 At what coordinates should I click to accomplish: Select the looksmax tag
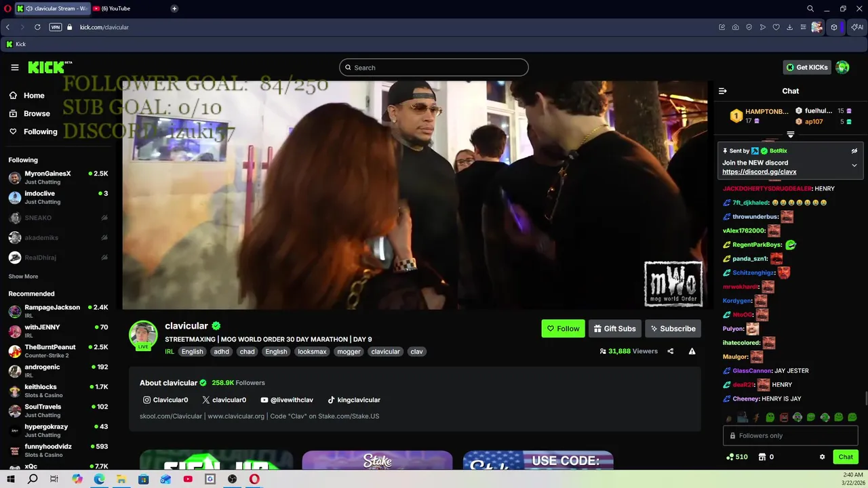coord(312,351)
